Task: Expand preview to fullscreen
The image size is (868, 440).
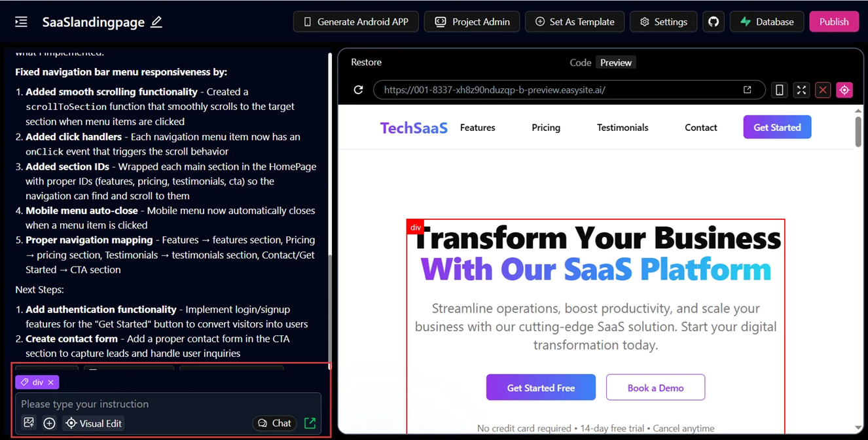Action: click(x=801, y=90)
